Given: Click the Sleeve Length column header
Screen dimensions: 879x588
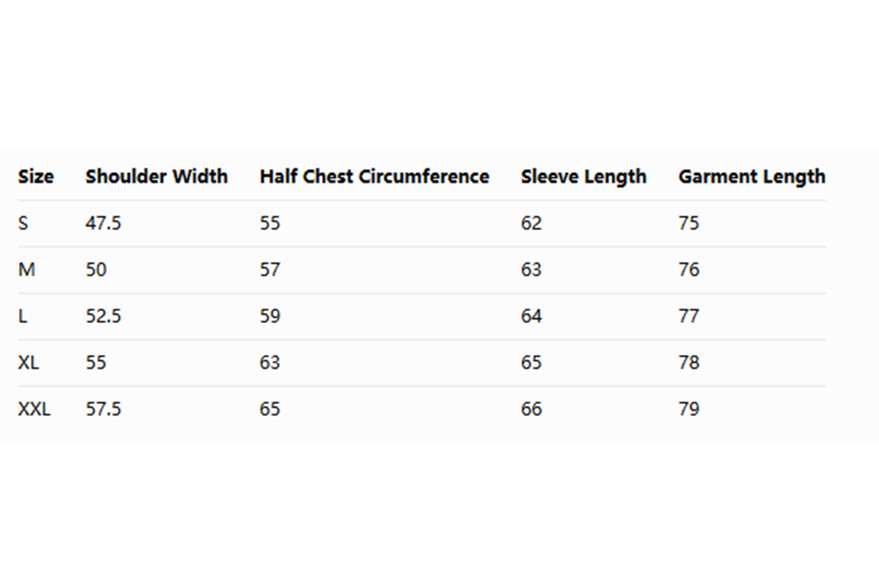Looking at the screenshot, I should [583, 176].
